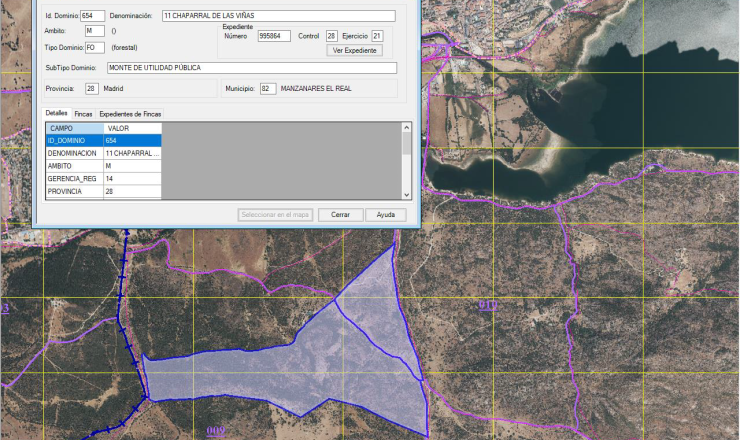Switch to the Detalles tab
This screenshot has width=740, height=440.
tap(57, 113)
